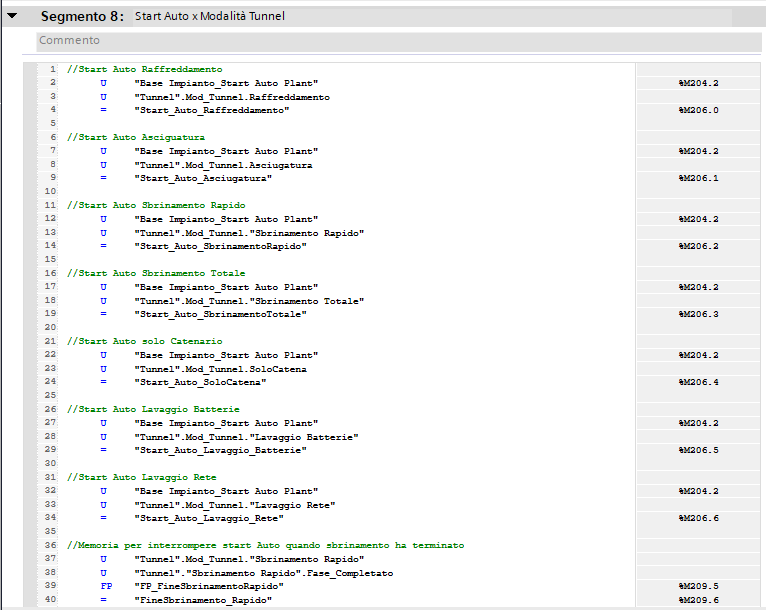The image size is (766, 610).
Task: Select address %M206.4
Action: [x=699, y=382]
